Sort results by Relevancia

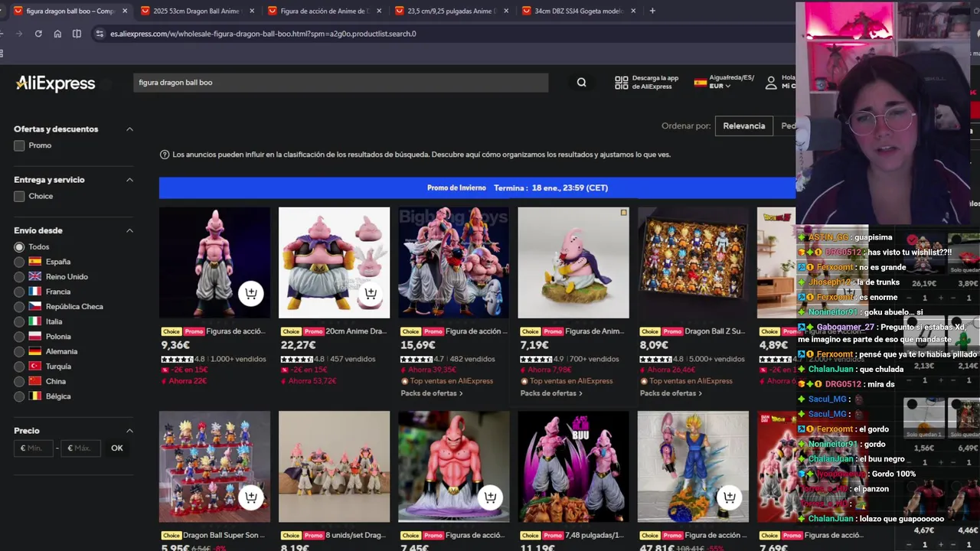click(x=743, y=126)
